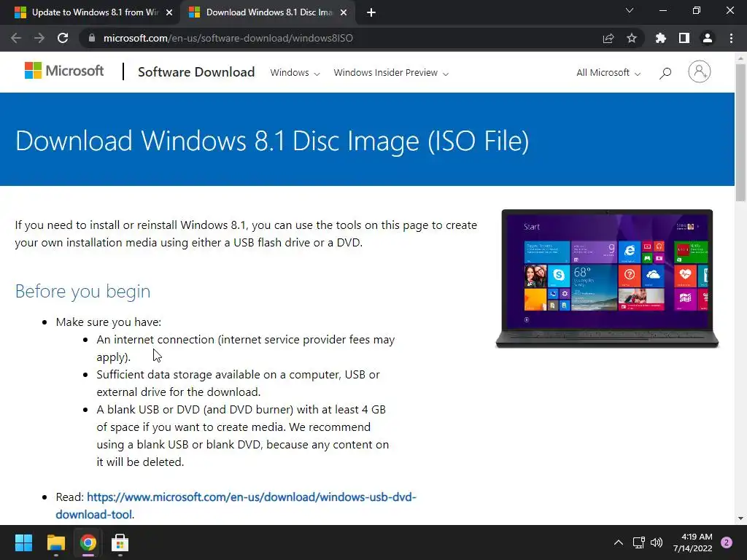
Task: Click the Software Download link
Action: point(196,72)
